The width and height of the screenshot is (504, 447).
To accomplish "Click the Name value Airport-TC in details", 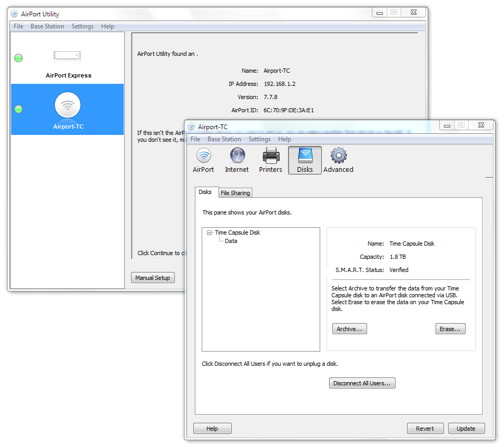I will (276, 71).
